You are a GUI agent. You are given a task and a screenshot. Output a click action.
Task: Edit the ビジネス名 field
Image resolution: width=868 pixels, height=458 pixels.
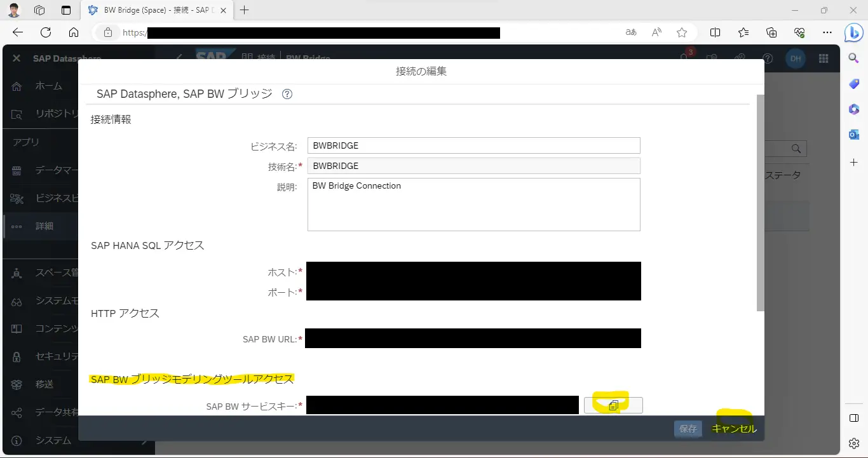coord(473,145)
